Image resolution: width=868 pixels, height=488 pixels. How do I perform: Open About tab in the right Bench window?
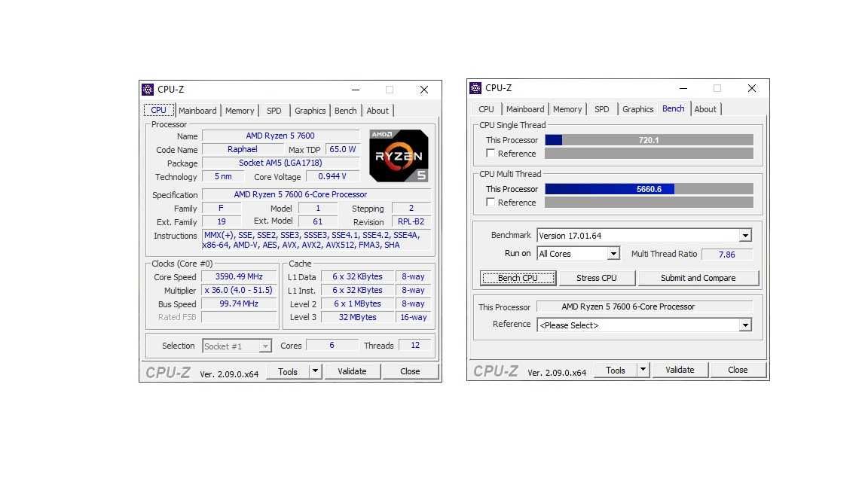705,109
